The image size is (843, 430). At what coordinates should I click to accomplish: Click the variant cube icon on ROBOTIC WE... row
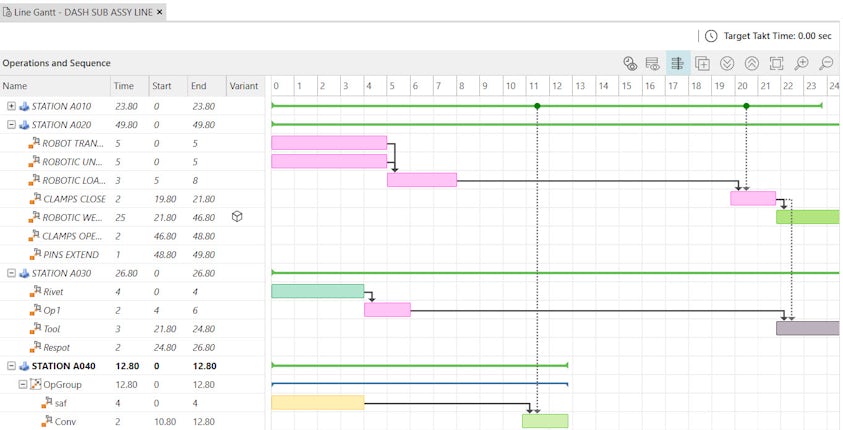pyautogui.click(x=237, y=217)
